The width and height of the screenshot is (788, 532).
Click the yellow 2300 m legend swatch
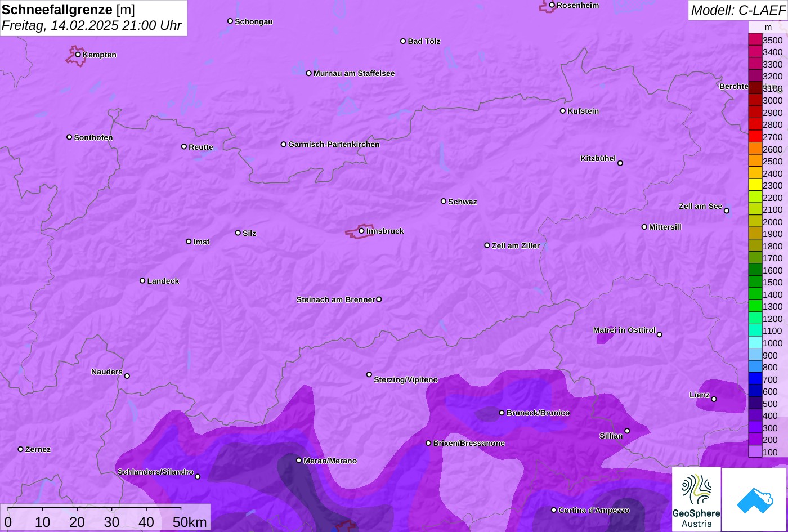pos(755,185)
